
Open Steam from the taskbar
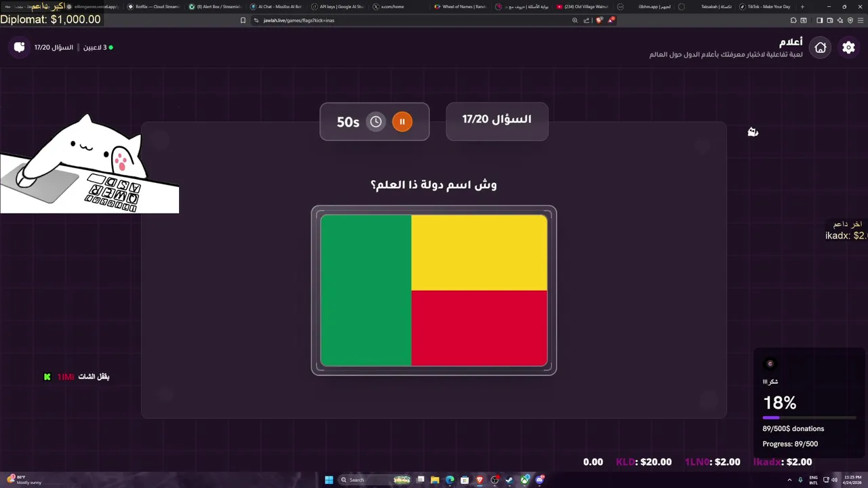[x=509, y=480]
